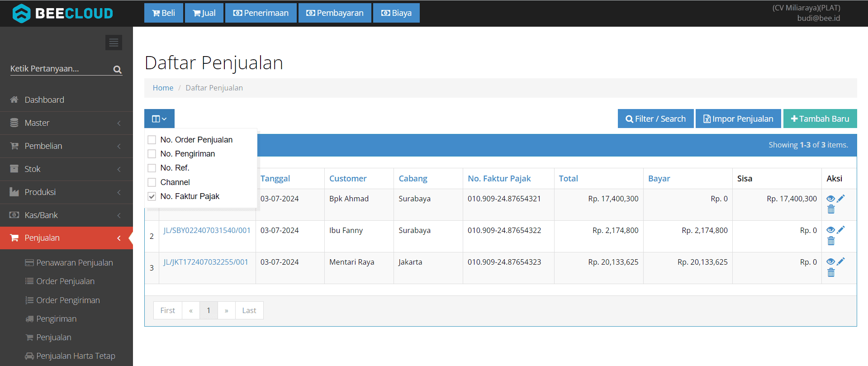
Task: Click faktur number 010.909-24.87654321
Action: tap(504, 199)
